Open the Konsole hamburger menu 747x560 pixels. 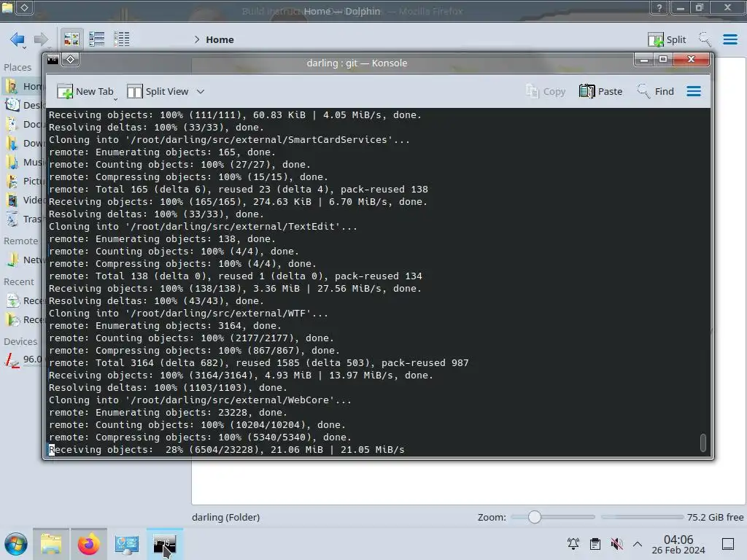click(x=694, y=91)
